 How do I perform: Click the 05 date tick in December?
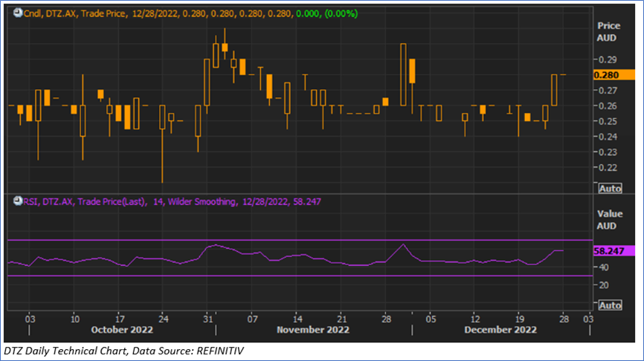tap(431, 319)
